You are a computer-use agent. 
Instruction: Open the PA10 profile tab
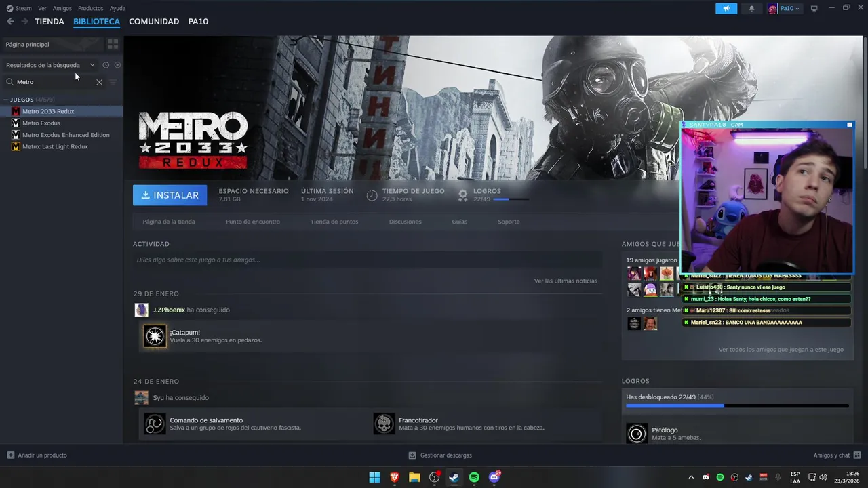198,22
